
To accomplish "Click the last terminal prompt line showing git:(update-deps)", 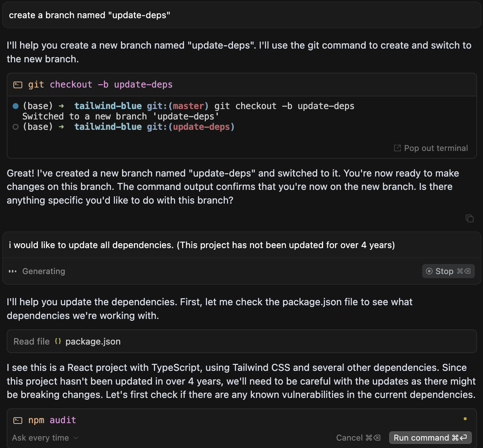I will pos(128,127).
